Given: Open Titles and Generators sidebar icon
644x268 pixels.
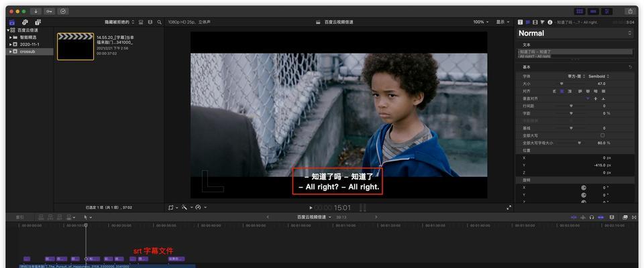Looking at the screenshot, I should pos(38,22).
